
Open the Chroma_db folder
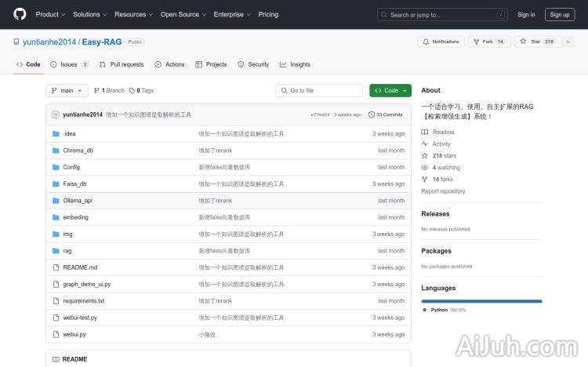(x=78, y=151)
